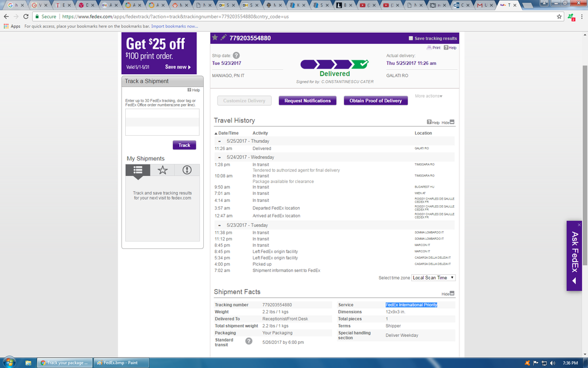Click 'Package available for clearance' entry
Screen dimensions: 588x368
pos(283,182)
